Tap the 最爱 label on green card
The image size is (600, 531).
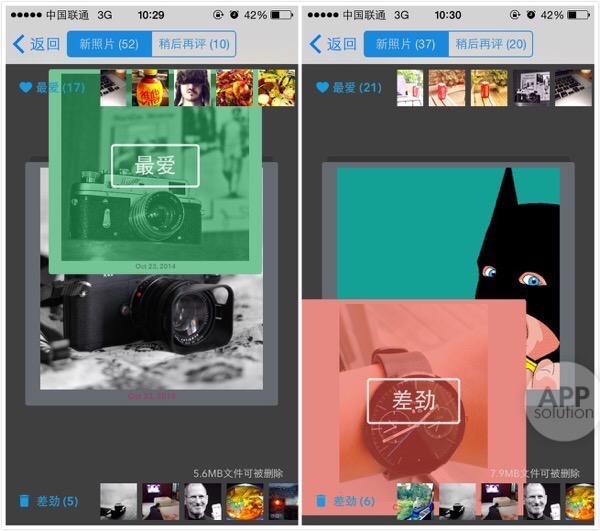(155, 166)
